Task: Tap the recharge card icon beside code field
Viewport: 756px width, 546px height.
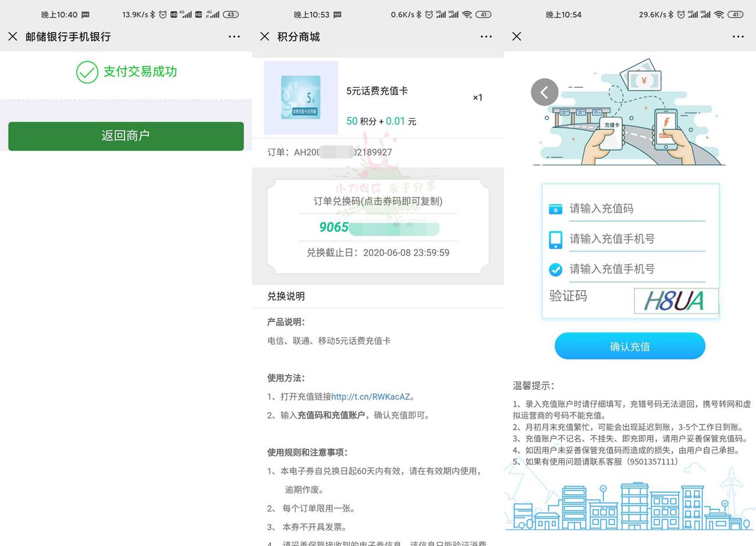Action: (x=555, y=209)
